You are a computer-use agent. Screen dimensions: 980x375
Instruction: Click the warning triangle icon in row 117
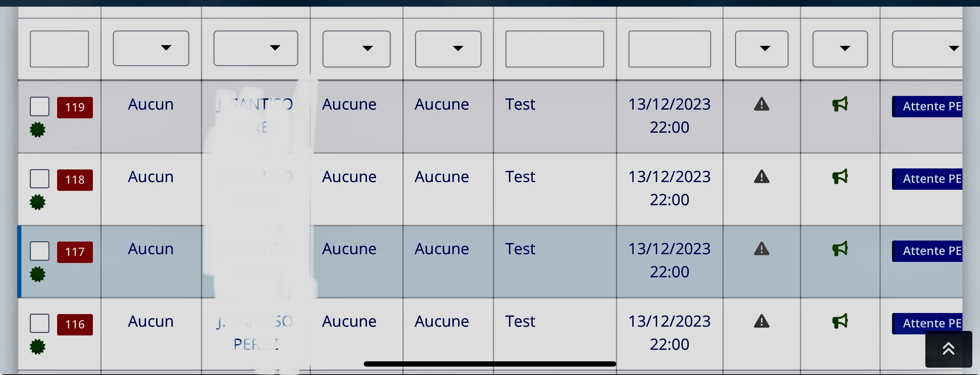tap(762, 249)
